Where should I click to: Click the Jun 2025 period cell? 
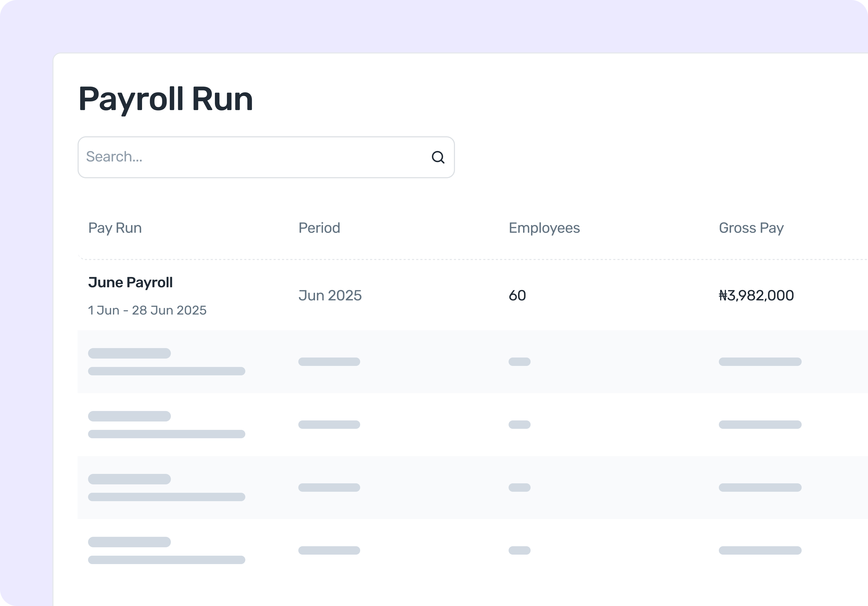[x=330, y=296]
